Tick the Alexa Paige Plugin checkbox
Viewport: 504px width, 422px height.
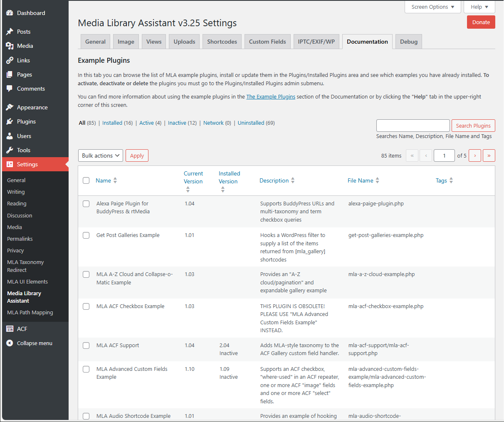[x=86, y=204]
